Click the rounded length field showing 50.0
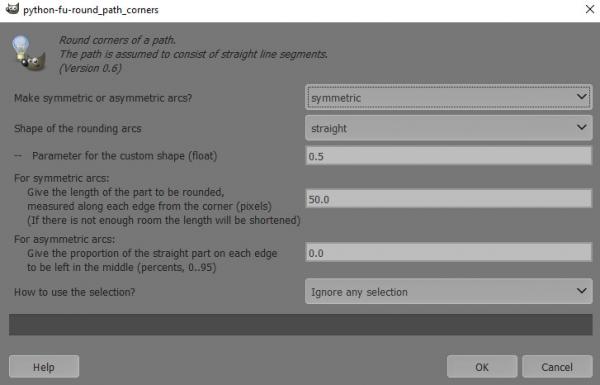This screenshot has width=600, height=385. tap(448, 199)
